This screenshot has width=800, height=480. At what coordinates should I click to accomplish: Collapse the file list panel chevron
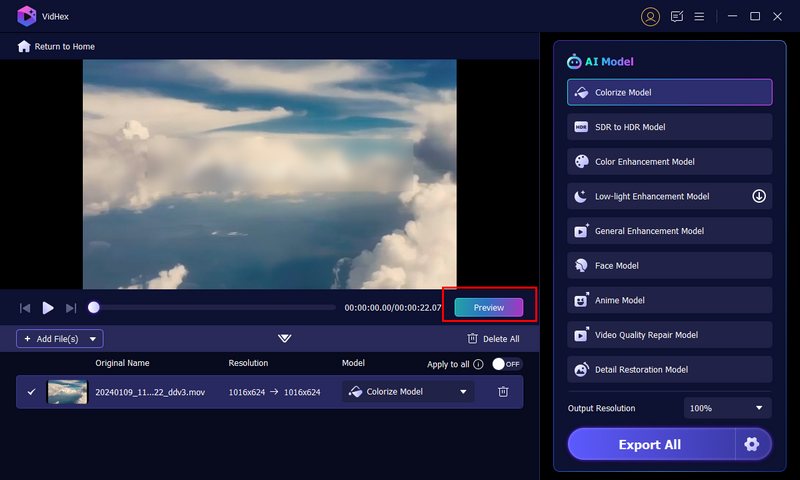(285, 339)
